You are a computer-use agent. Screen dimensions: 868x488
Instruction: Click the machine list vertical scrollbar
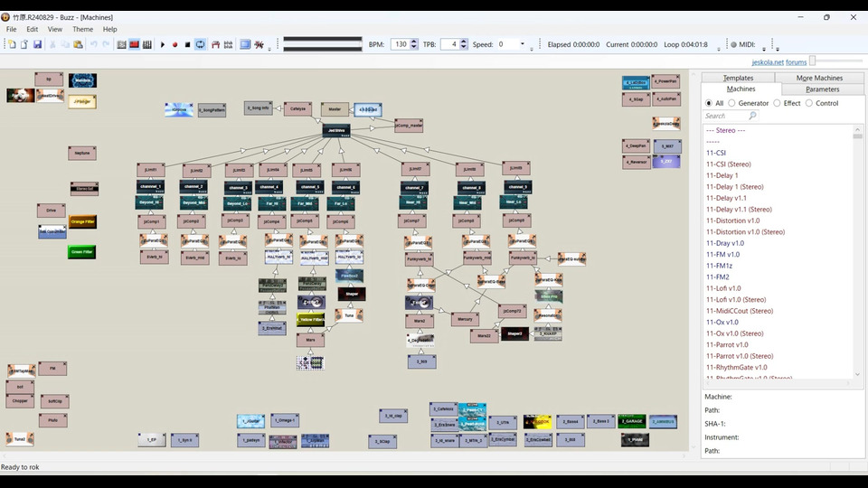857,252
